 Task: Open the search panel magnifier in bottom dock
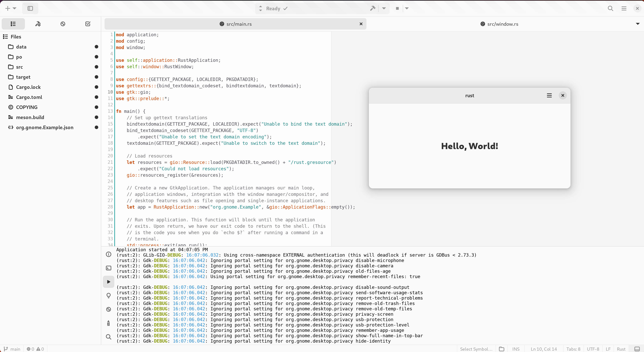pyautogui.click(x=108, y=337)
